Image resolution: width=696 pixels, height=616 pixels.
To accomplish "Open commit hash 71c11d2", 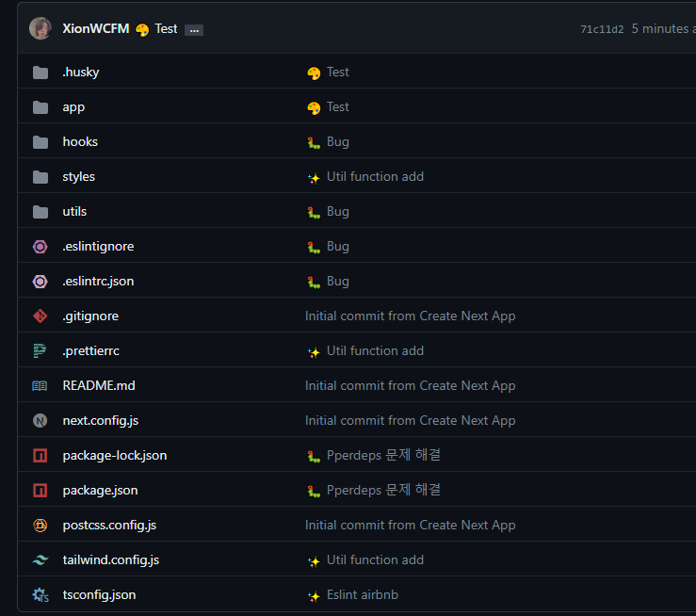I will (602, 29).
